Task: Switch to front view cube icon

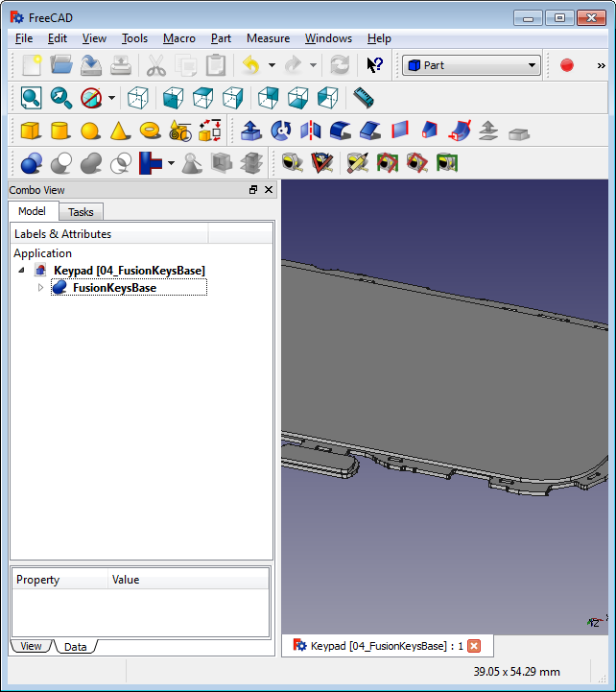Action: (x=173, y=98)
